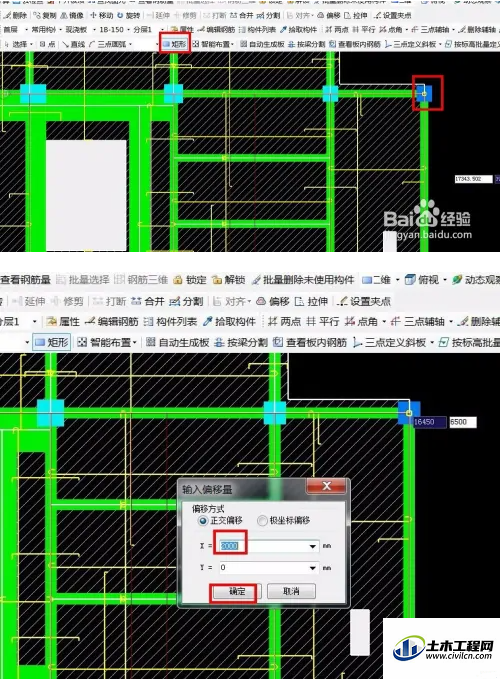The width and height of the screenshot is (500, 679).
Task: Open the X value dropdown arrow
Action: pyautogui.click(x=313, y=546)
